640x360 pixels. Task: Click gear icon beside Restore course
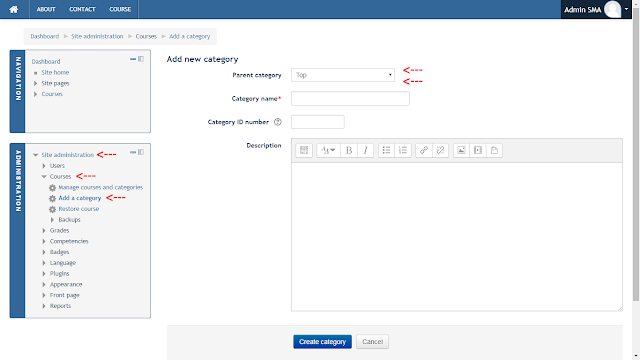click(52, 209)
